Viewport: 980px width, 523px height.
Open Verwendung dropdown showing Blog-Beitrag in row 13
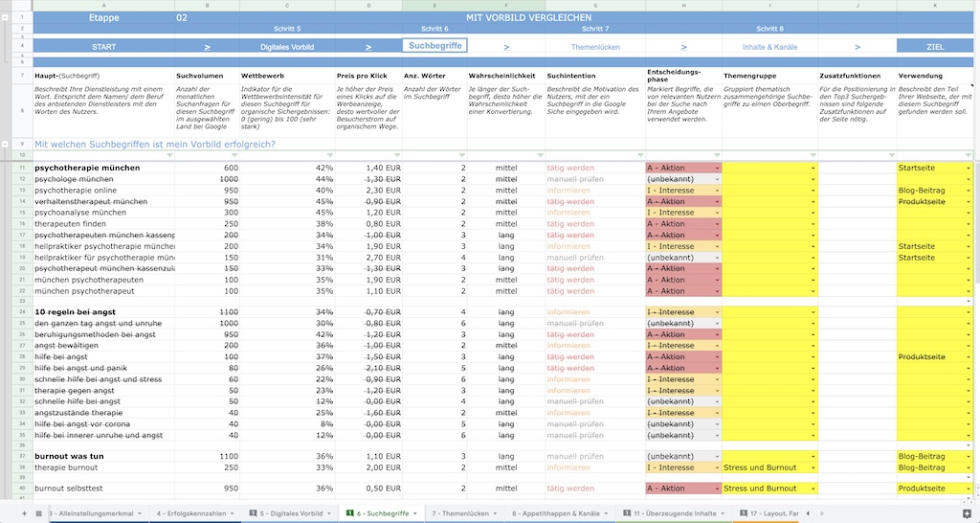click(969, 191)
